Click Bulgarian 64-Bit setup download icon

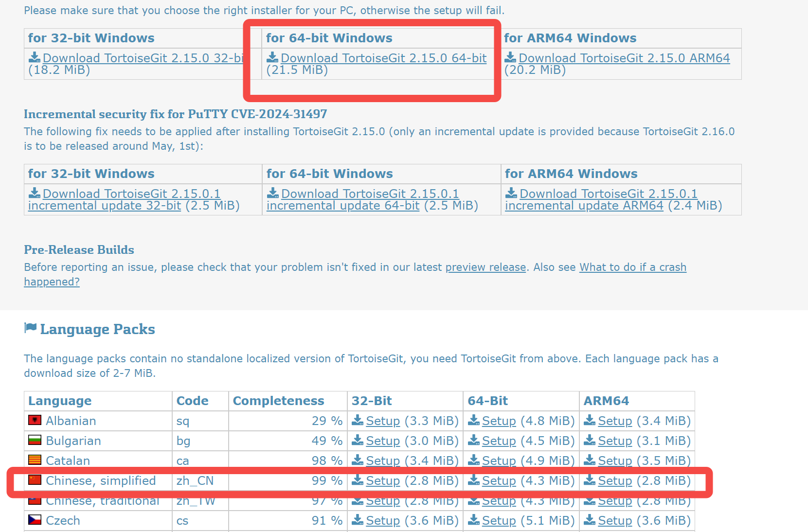click(474, 440)
